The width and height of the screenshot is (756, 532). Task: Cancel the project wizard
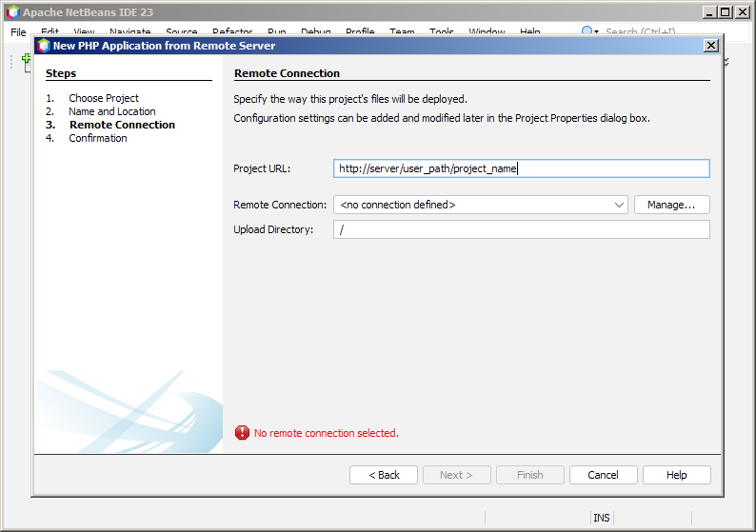click(603, 475)
